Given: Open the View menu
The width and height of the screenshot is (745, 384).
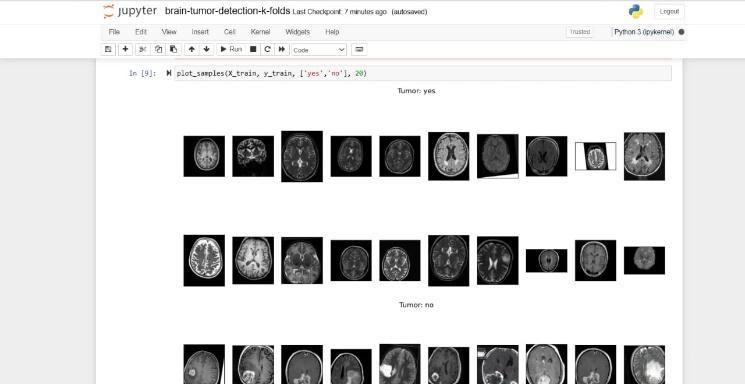Looking at the screenshot, I should pos(169,32).
